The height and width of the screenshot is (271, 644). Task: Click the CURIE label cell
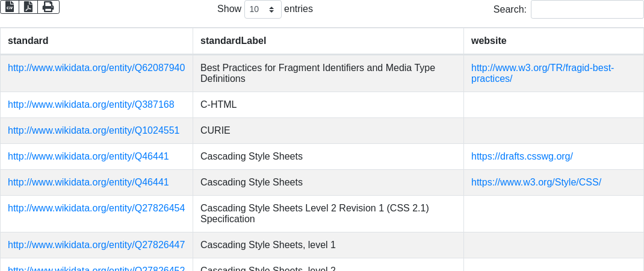pos(215,131)
